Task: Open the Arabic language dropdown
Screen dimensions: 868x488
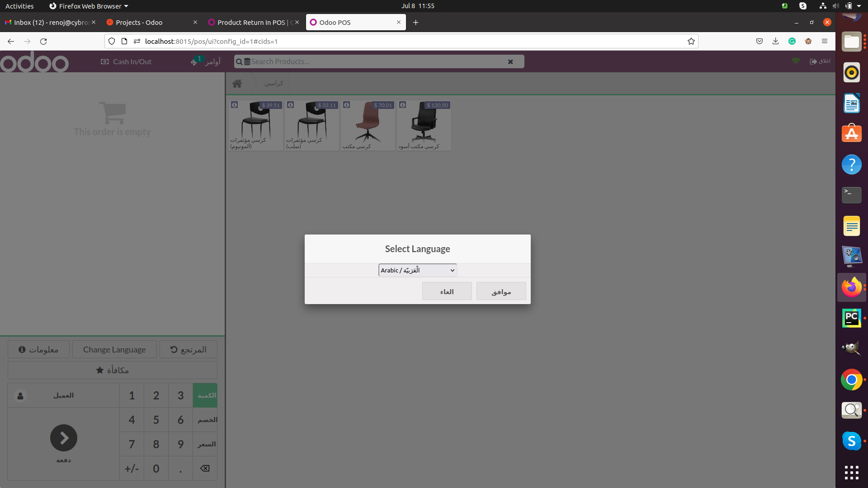Action: 417,270
